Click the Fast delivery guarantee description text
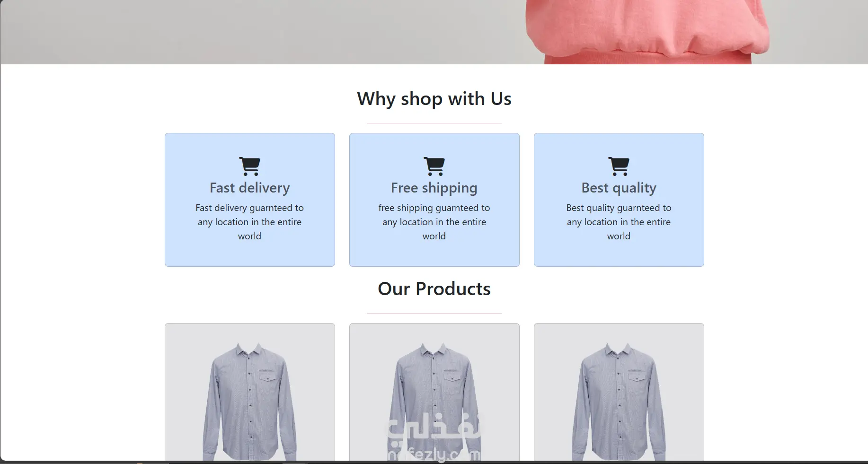Viewport: 868px width, 464px height. click(x=249, y=222)
